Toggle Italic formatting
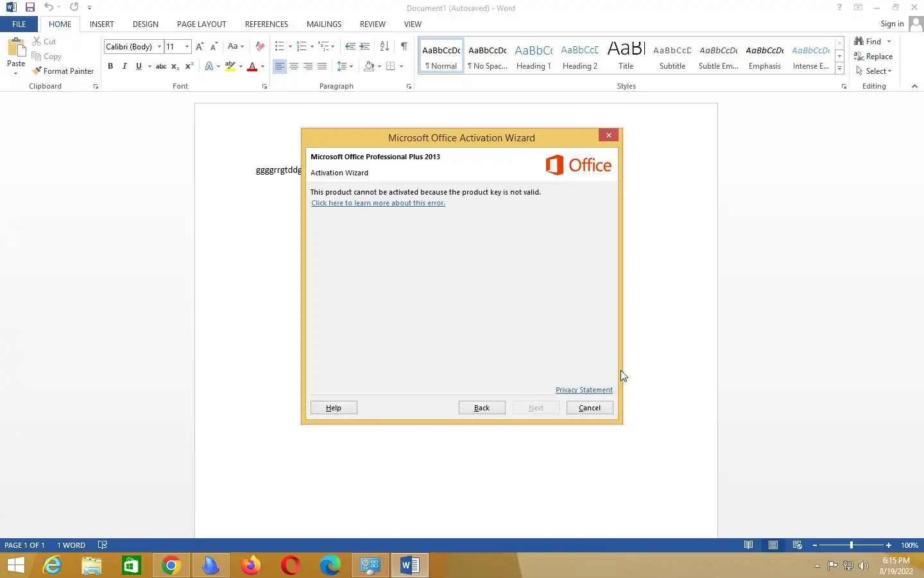The image size is (924, 578). tap(124, 66)
